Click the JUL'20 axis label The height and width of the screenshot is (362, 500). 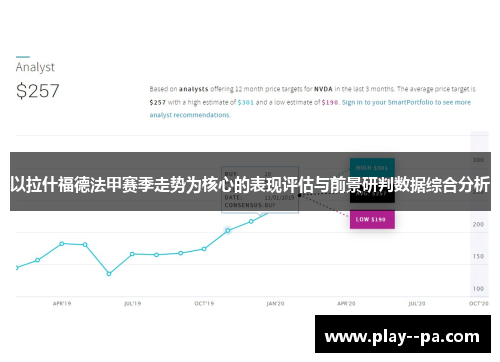tap(417, 304)
